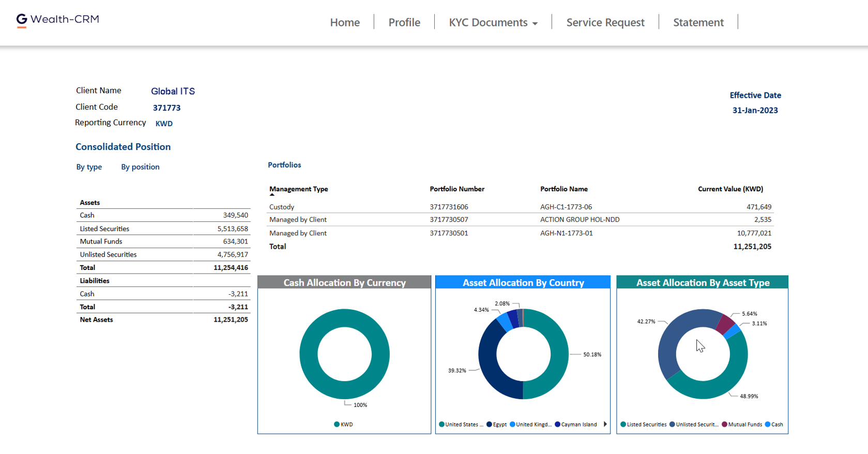Screen dimensions: 868x454
Task: Click the Mutual Funds legend dot
Action: 724,425
